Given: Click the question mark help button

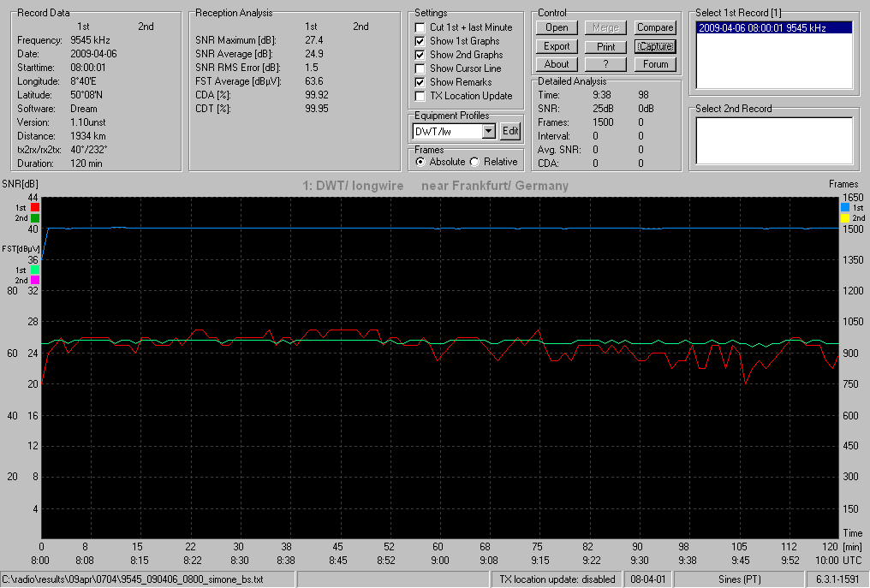Looking at the screenshot, I should point(606,64).
